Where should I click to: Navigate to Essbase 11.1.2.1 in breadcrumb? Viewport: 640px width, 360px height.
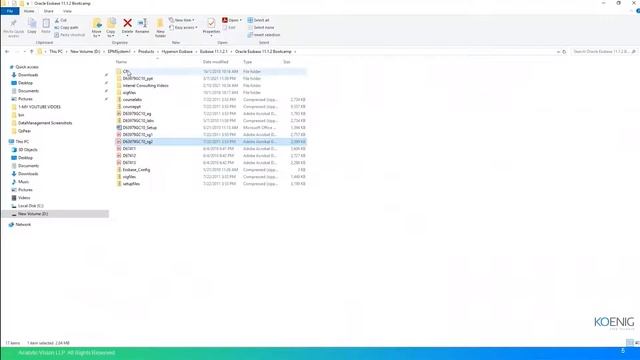(x=214, y=52)
